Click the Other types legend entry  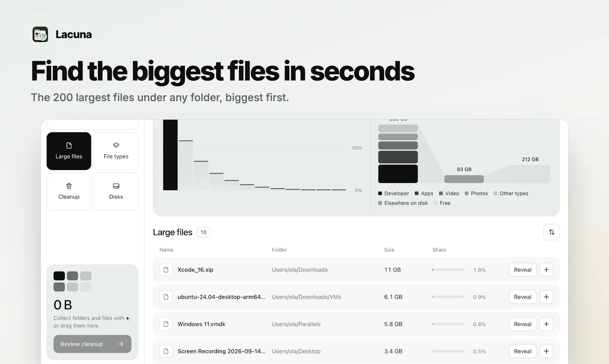pyautogui.click(x=511, y=194)
